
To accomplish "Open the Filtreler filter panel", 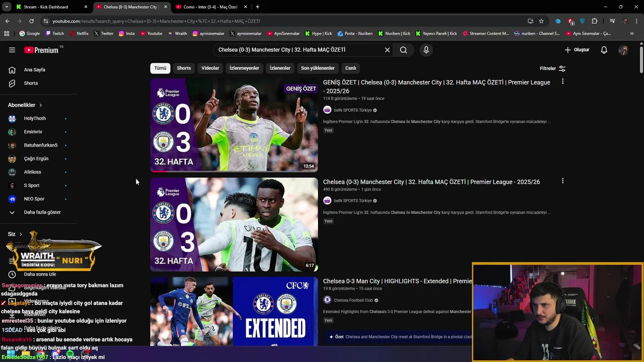I will point(552,68).
